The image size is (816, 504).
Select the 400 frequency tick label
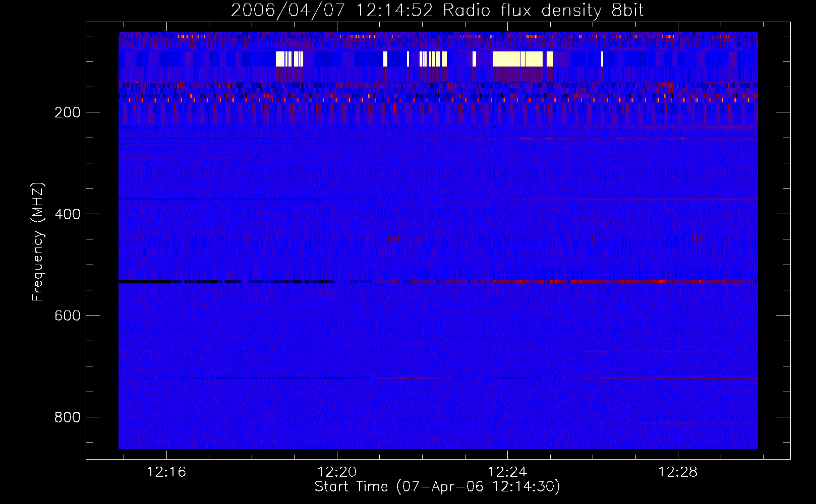pyautogui.click(x=68, y=214)
